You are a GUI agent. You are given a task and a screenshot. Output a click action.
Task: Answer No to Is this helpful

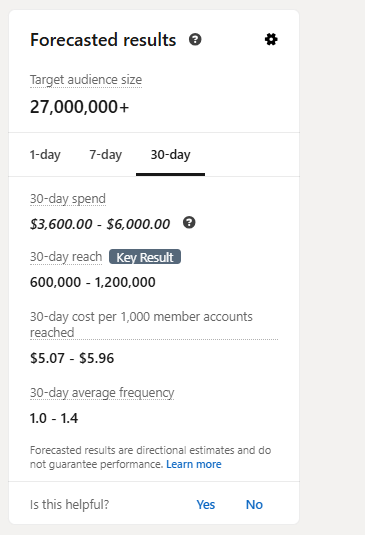254,505
